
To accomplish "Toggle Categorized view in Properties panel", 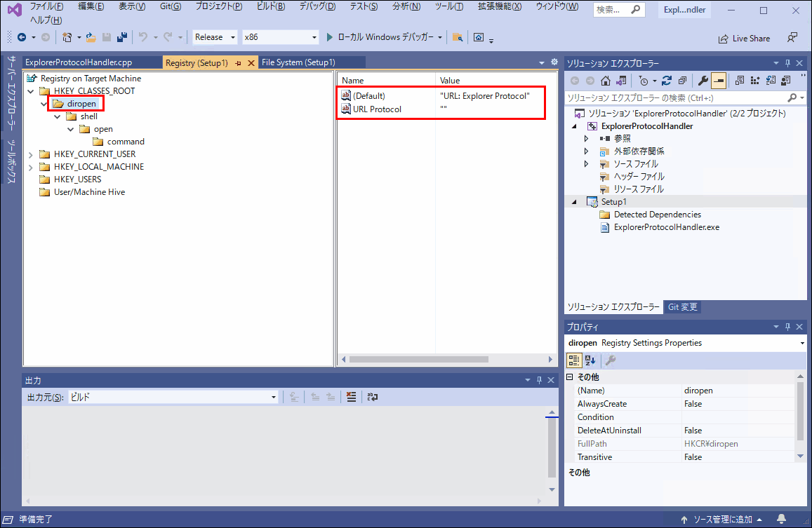I will coord(574,360).
